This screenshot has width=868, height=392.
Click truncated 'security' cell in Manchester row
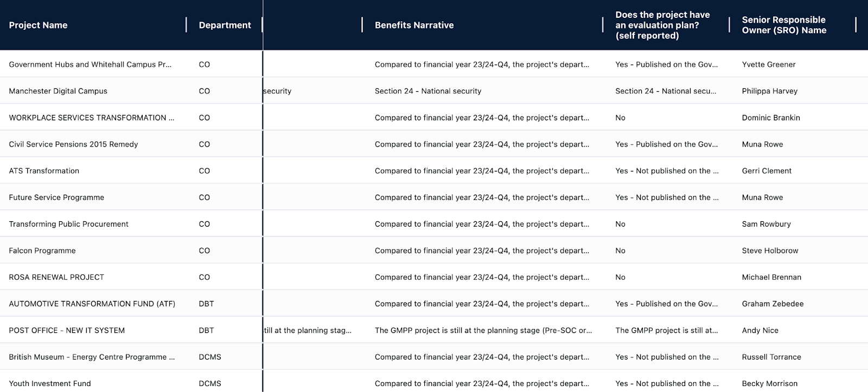coord(277,91)
